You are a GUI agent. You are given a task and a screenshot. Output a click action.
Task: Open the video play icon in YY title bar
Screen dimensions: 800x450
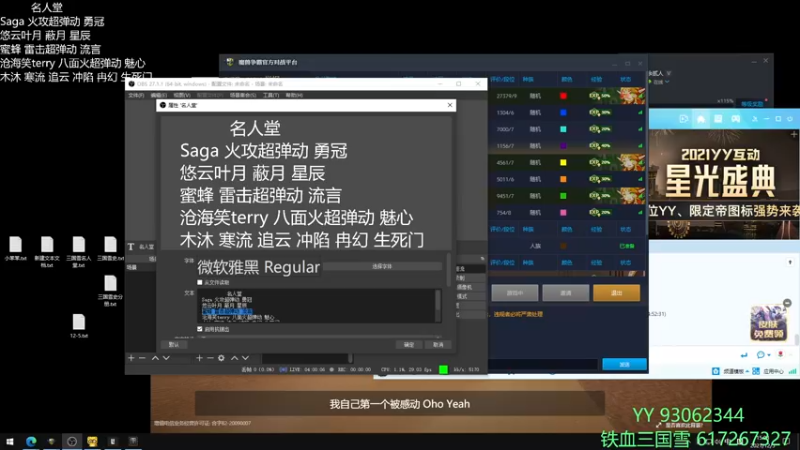click(x=684, y=118)
